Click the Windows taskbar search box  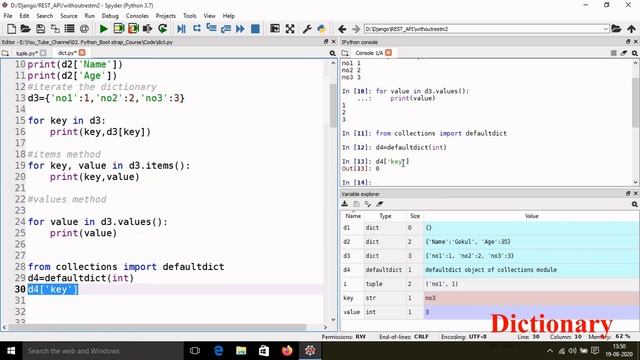[x=102, y=351]
